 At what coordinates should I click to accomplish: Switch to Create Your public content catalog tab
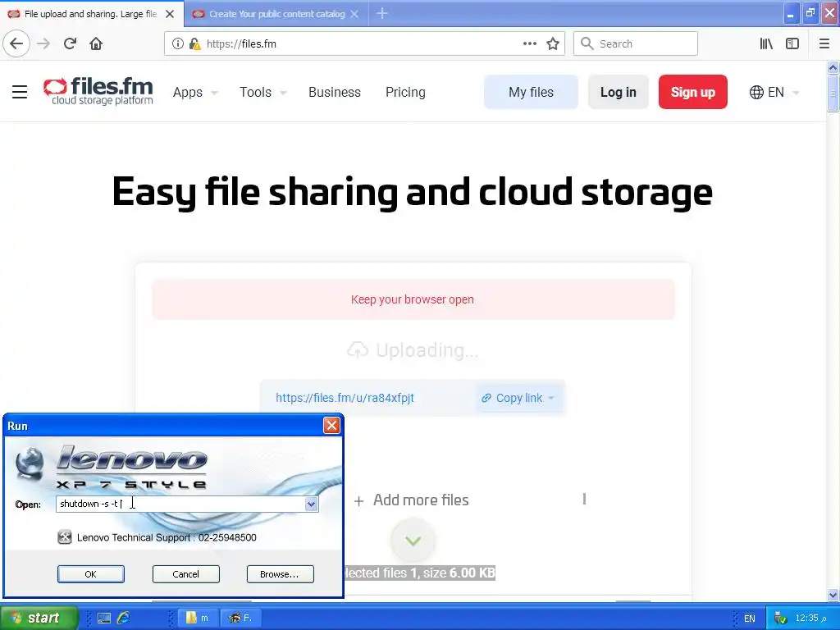click(x=276, y=14)
